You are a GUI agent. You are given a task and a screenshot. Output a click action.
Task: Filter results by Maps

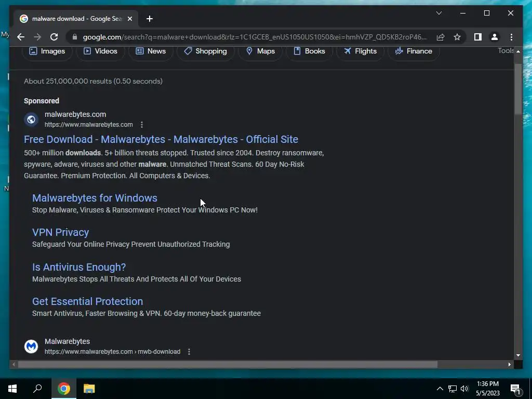point(260,51)
